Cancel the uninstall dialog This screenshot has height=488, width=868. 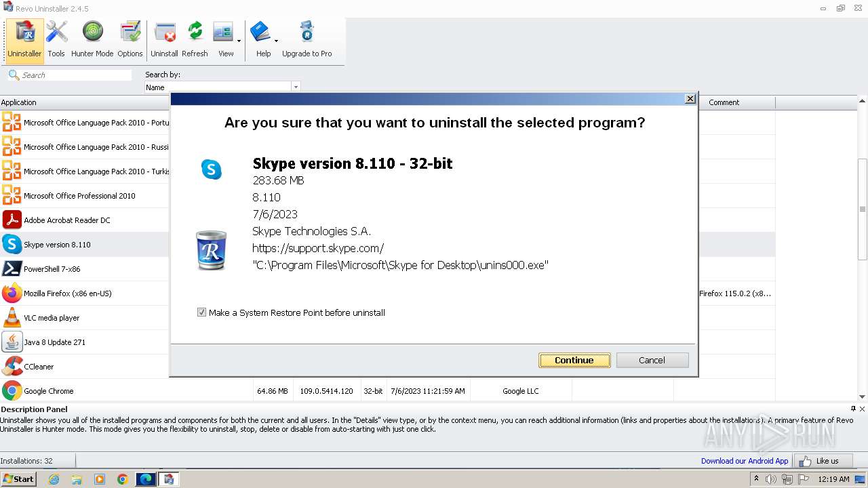652,360
